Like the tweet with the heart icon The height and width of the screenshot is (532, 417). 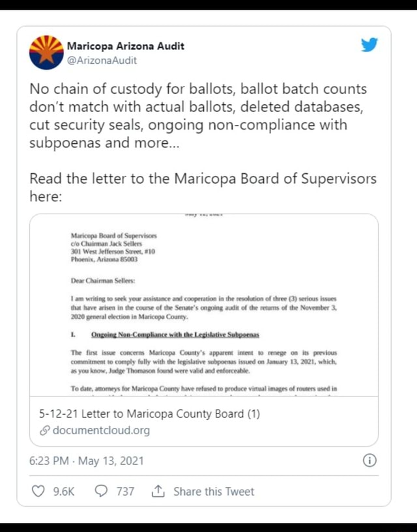(39, 492)
